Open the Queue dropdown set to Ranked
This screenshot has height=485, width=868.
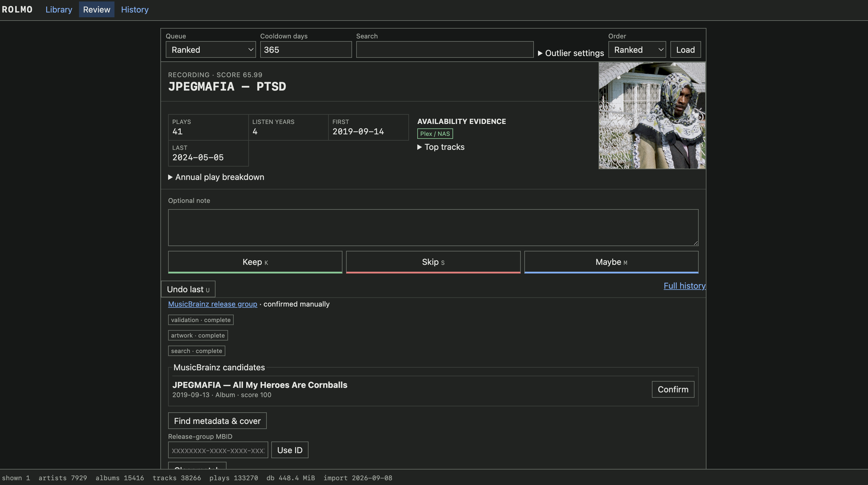(211, 49)
